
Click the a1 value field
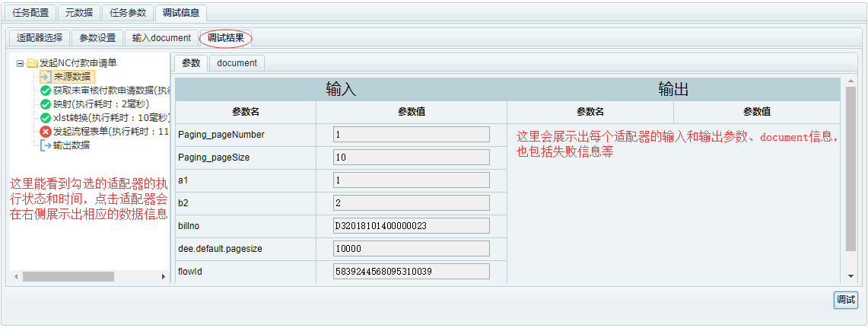412,180
